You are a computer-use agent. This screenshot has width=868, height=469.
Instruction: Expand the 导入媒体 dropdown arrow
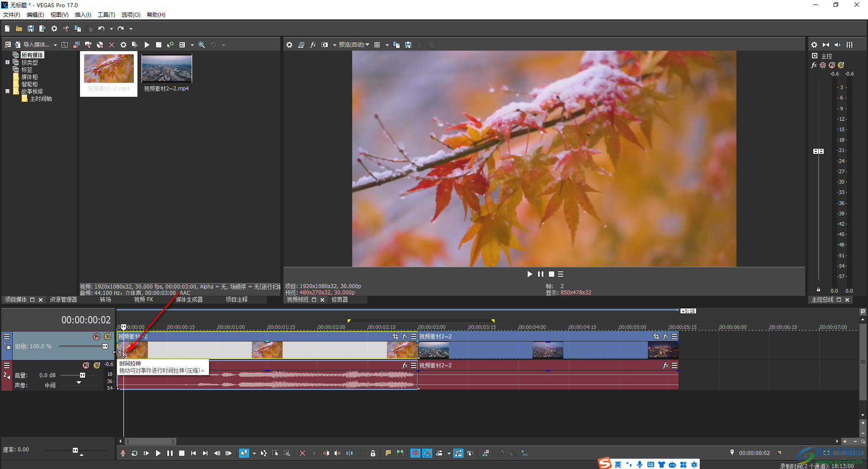point(55,45)
